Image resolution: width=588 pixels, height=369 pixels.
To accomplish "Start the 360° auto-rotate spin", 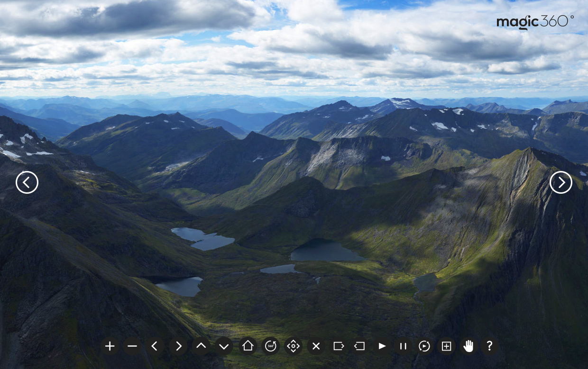I will tap(271, 346).
